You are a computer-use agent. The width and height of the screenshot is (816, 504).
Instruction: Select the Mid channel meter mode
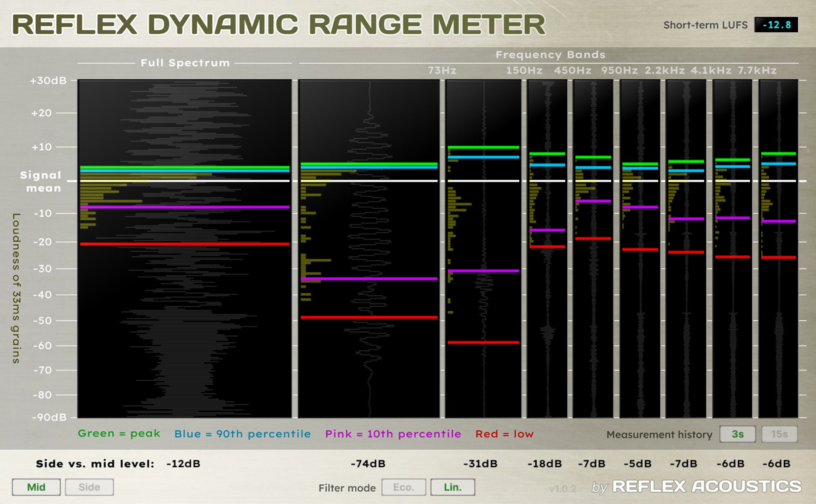click(x=36, y=487)
